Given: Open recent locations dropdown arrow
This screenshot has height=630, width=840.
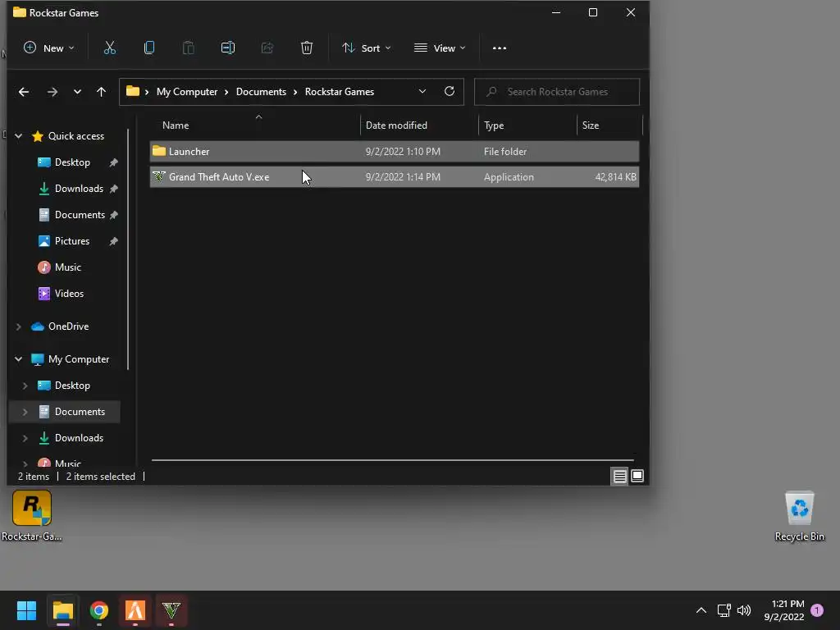Looking at the screenshot, I should (x=77, y=92).
